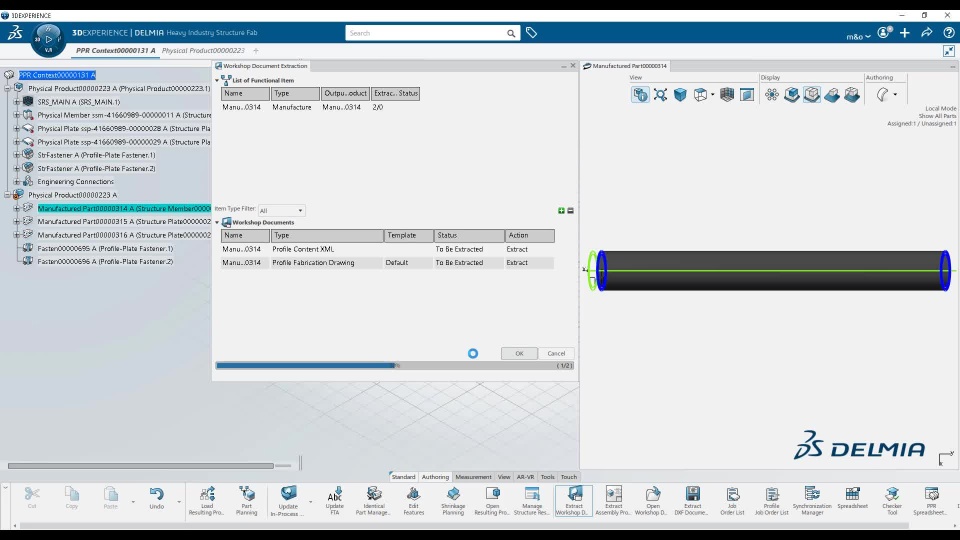Expand Manufactured Part00000315 A node
Image resolution: width=960 pixels, height=540 pixels.
[x=17, y=221]
